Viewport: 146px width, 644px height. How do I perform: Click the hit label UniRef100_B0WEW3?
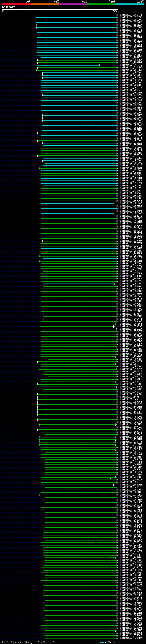pyautogui.click(x=131, y=301)
